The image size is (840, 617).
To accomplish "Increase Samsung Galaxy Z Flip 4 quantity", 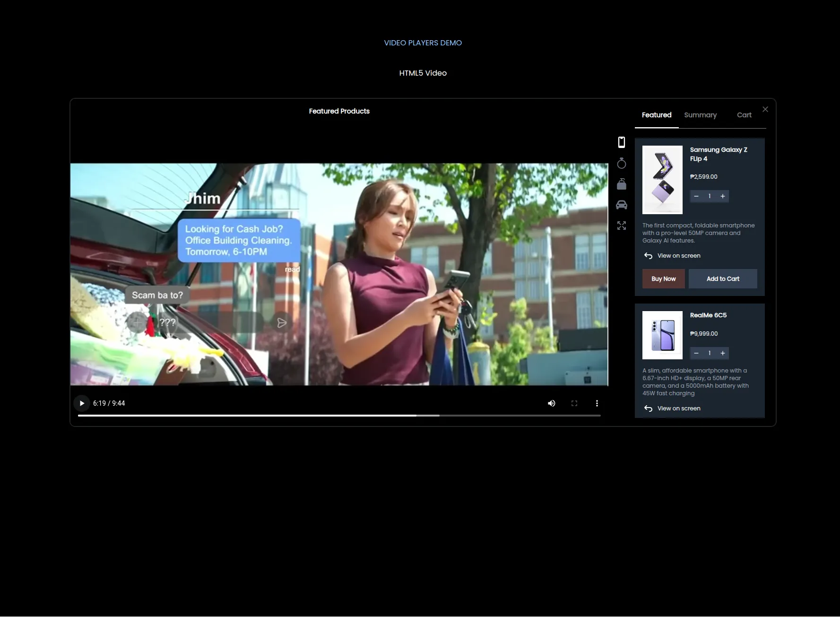I will click(x=723, y=196).
